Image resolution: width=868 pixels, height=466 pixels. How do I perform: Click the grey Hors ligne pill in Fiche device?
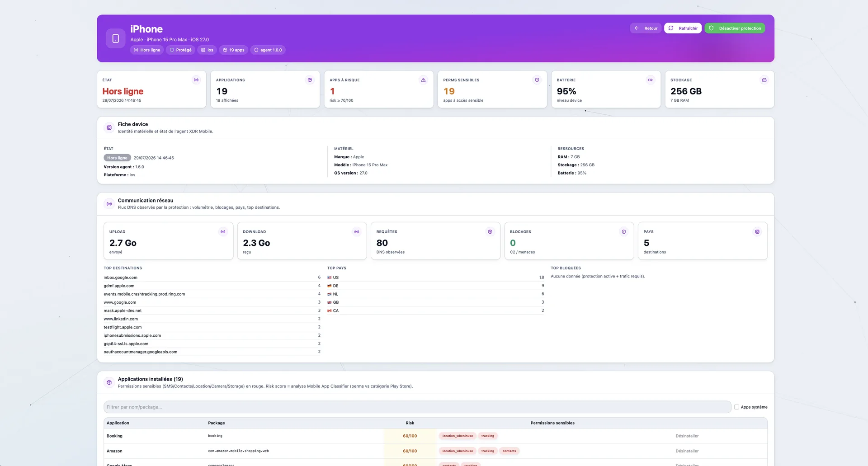[117, 158]
